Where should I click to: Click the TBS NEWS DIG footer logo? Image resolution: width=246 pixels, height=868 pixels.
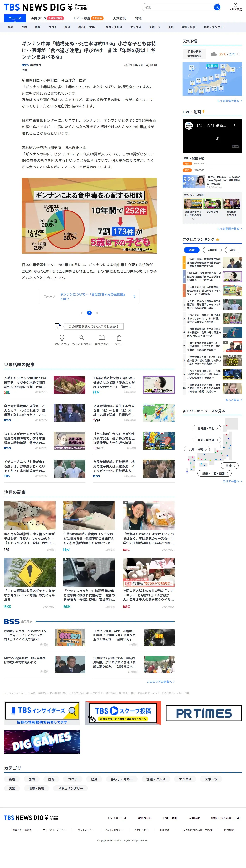pos(31,818)
